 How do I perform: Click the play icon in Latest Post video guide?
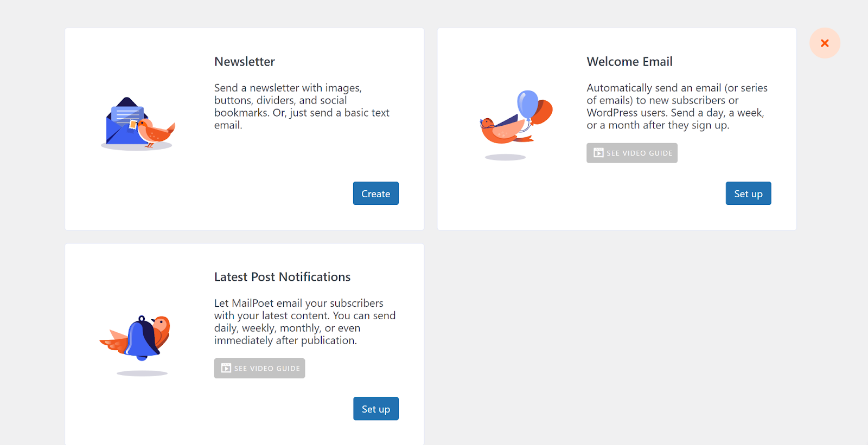[226, 369]
